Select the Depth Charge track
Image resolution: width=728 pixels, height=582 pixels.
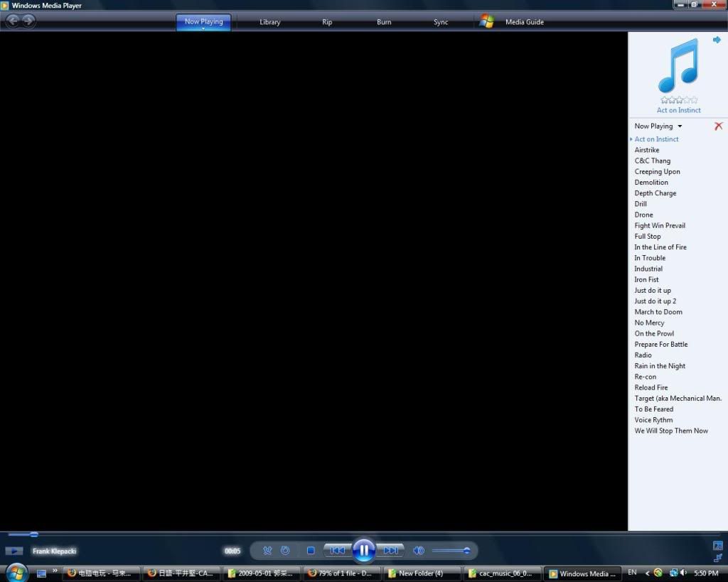655,193
